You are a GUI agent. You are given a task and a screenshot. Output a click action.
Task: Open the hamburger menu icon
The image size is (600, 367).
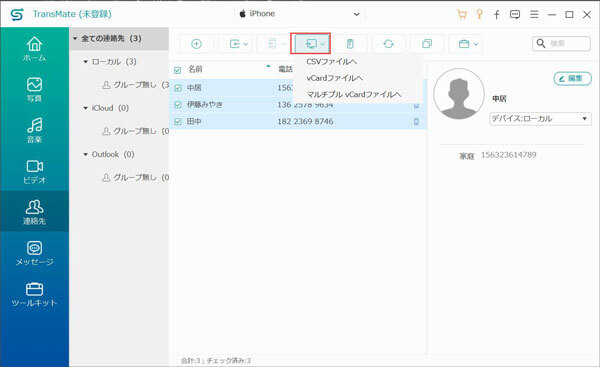coord(534,14)
